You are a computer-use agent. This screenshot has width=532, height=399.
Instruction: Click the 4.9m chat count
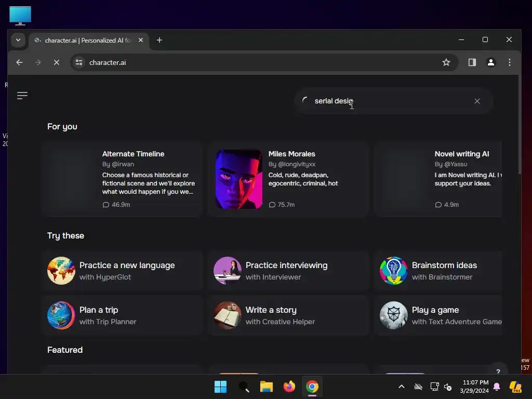click(447, 205)
